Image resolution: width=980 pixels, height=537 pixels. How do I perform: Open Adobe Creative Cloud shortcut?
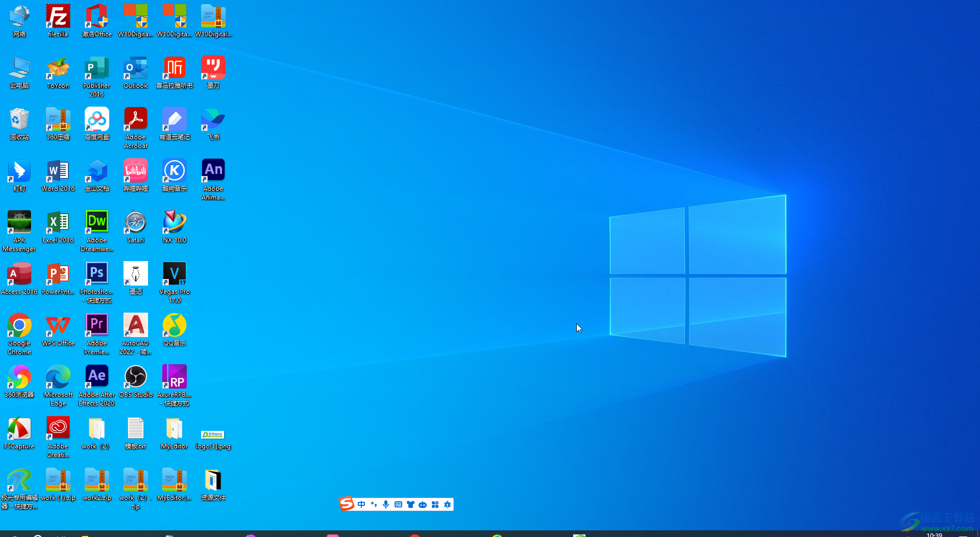point(58,437)
